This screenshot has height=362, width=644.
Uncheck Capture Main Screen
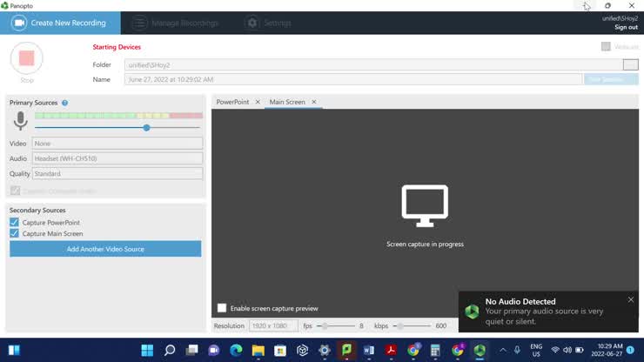[14, 233]
